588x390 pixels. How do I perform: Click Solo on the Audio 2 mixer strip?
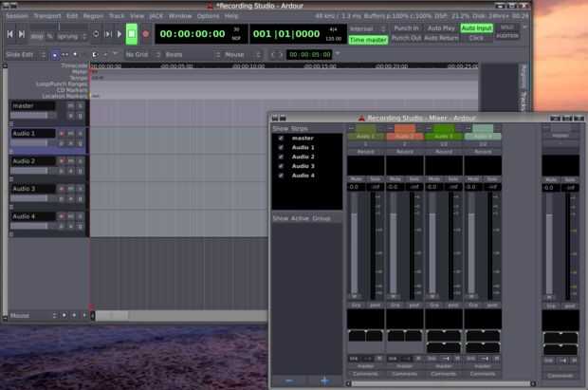[x=414, y=179]
